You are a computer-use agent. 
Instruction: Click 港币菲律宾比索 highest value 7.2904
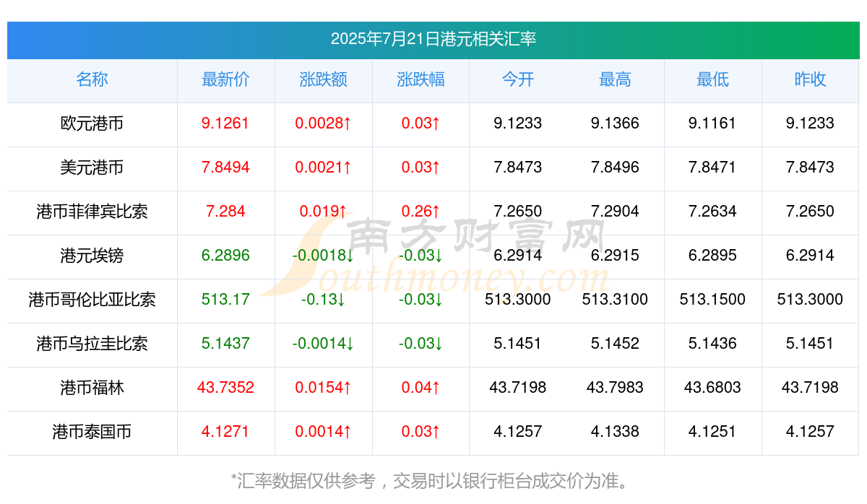click(615, 212)
